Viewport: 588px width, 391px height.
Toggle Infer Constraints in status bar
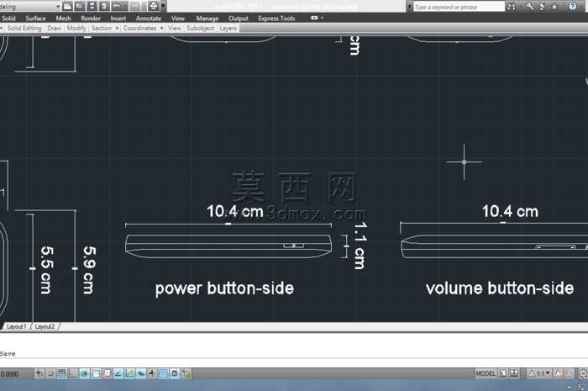pos(39,373)
